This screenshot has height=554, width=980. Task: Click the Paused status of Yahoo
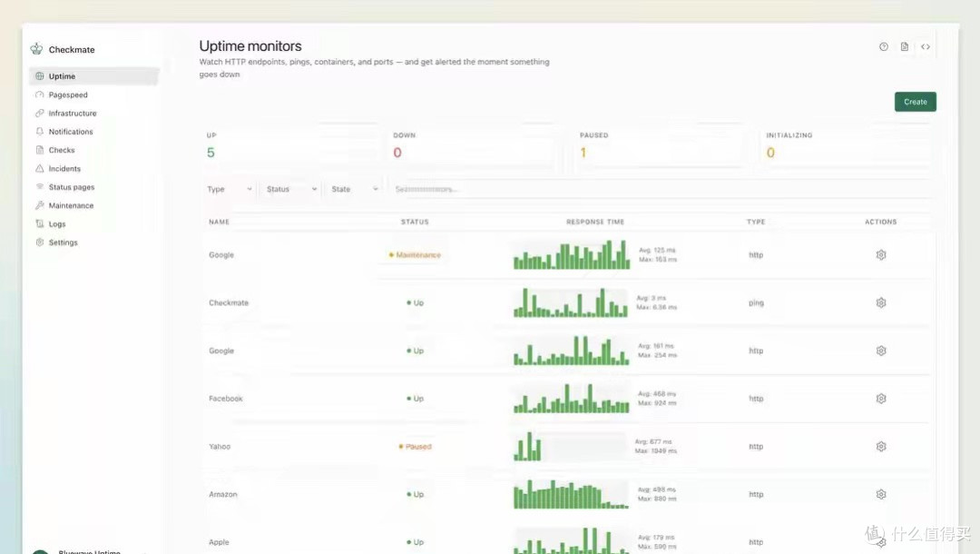(415, 447)
